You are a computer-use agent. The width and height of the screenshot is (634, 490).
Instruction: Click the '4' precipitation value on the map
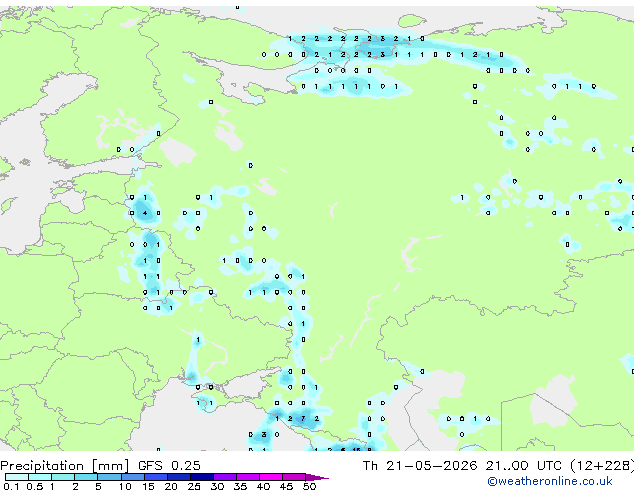[145, 213]
